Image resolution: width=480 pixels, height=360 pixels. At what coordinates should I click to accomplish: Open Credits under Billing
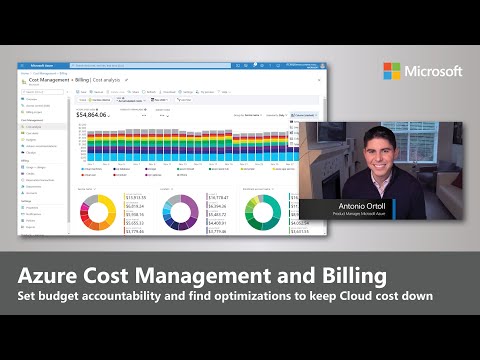click(28, 174)
